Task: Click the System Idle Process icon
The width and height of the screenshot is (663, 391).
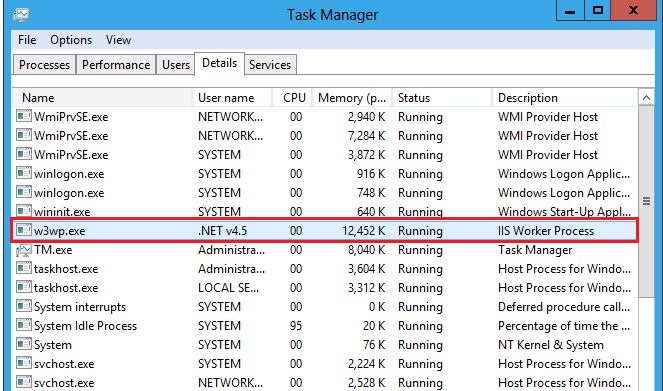Action: tap(24, 325)
